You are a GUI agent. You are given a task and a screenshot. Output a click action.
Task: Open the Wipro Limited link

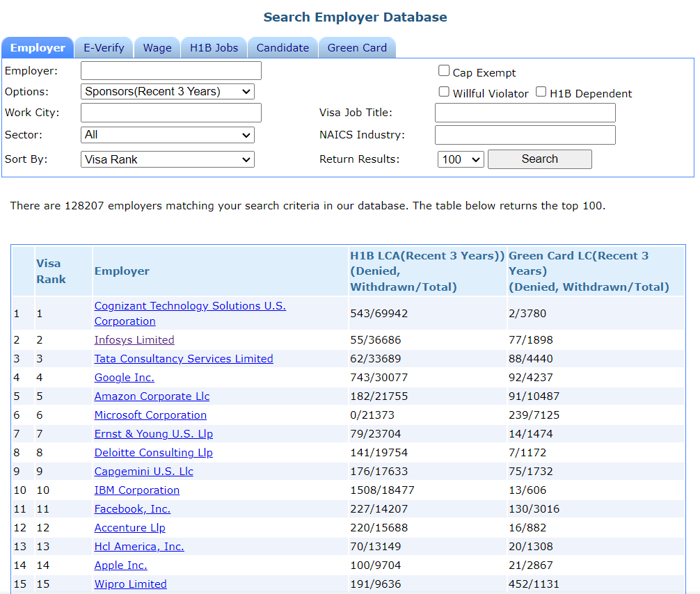130,584
